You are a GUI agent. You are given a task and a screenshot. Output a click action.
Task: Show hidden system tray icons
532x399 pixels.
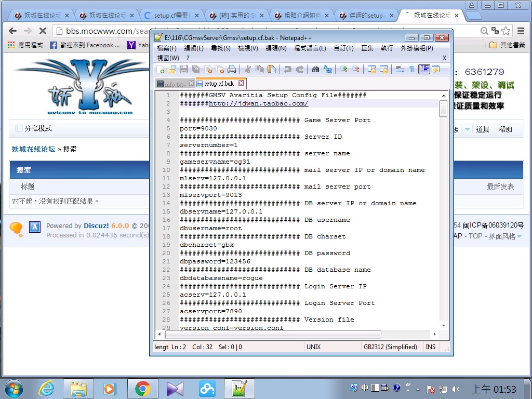[x=418, y=388]
